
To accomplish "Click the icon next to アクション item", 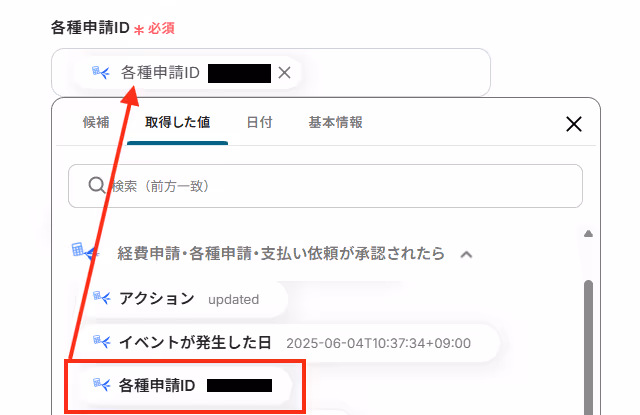I will point(102,298).
